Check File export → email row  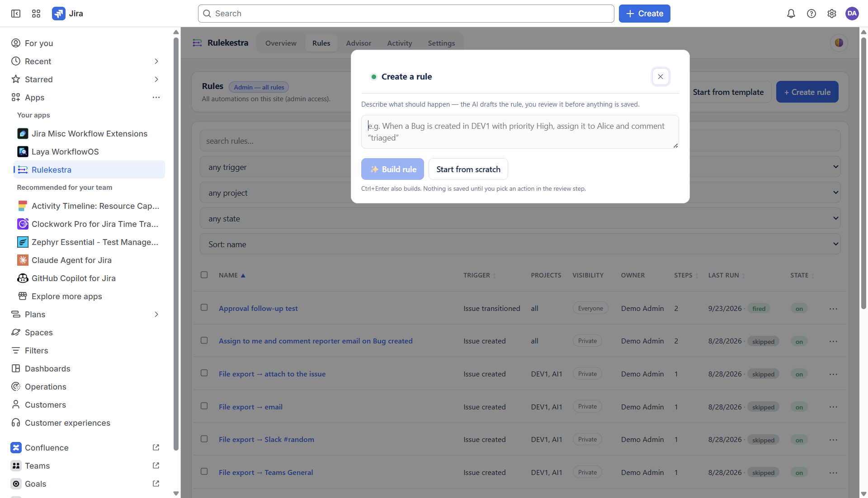coord(204,406)
